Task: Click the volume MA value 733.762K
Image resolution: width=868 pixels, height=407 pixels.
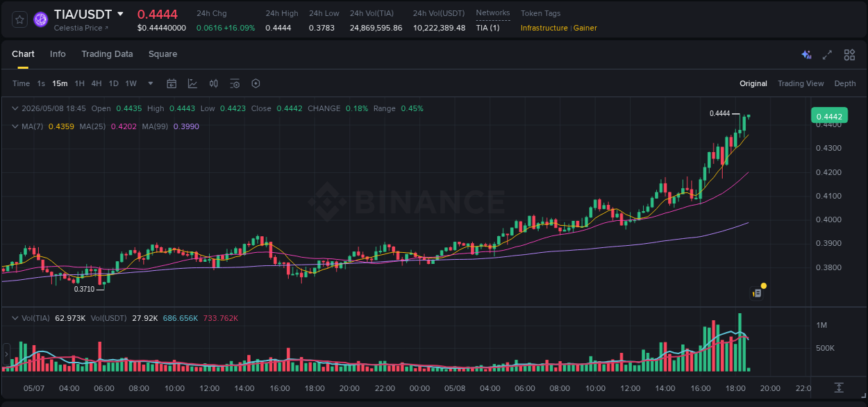Action: [220, 318]
